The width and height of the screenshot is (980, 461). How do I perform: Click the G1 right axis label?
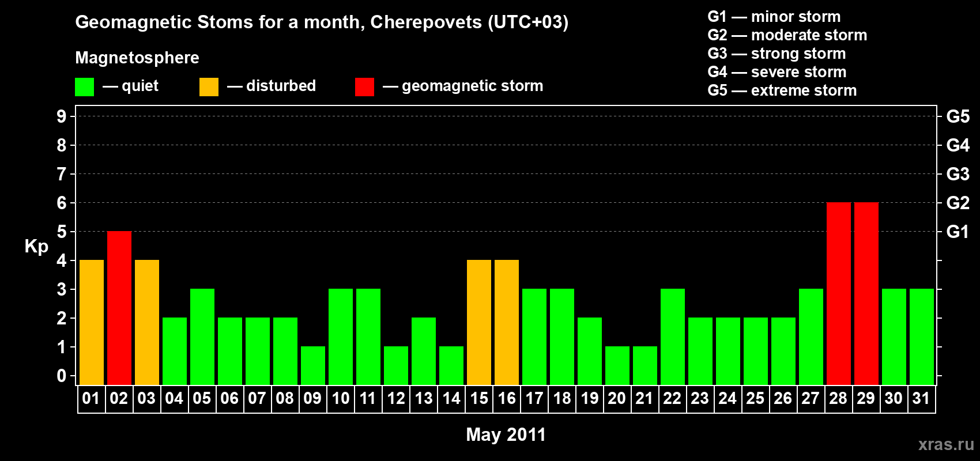pyautogui.click(x=958, y=232)
